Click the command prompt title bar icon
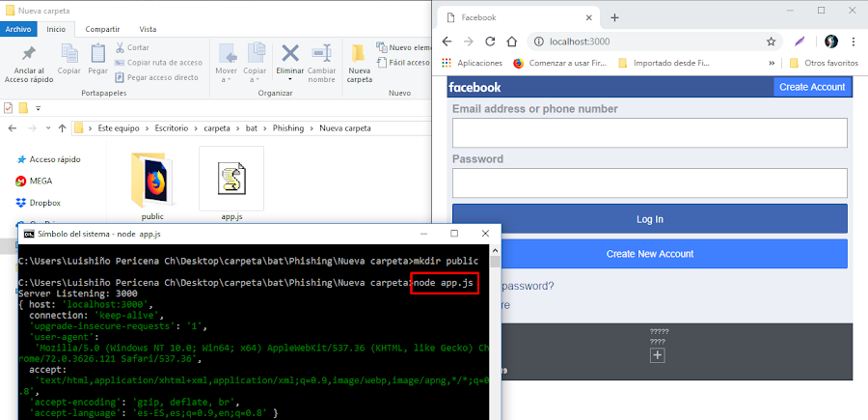Image resolution: width=868 pixels, height=420 pixels. 28,234
